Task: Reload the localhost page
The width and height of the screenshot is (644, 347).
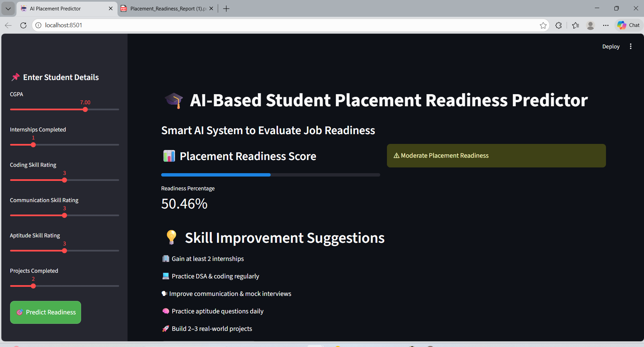Action: coord(23,25)
